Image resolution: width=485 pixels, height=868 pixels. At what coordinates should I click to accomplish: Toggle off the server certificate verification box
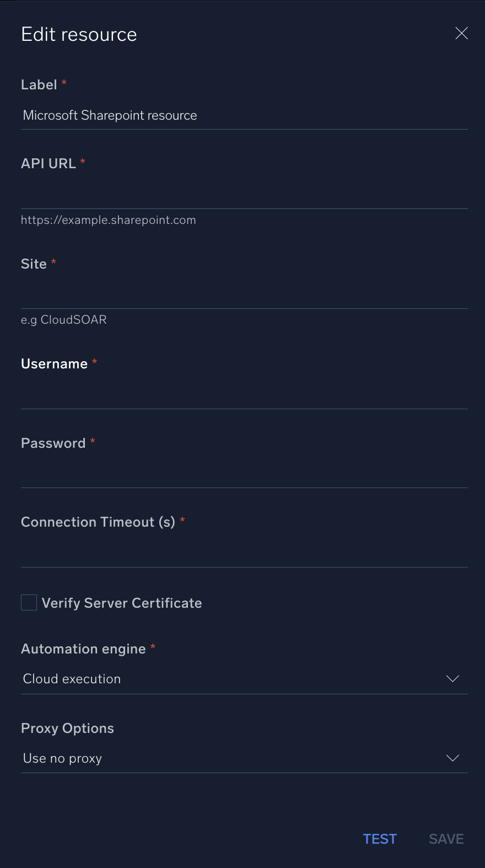[28, 602]
